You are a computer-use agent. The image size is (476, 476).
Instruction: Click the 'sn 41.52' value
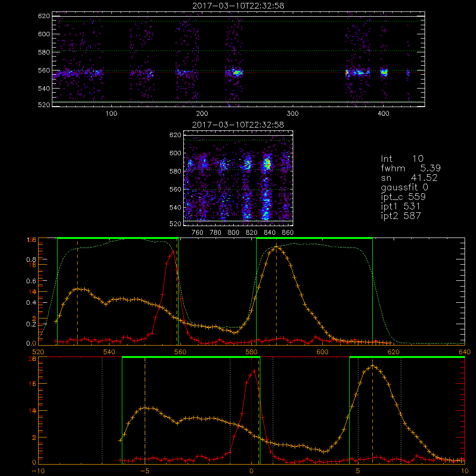409,178
